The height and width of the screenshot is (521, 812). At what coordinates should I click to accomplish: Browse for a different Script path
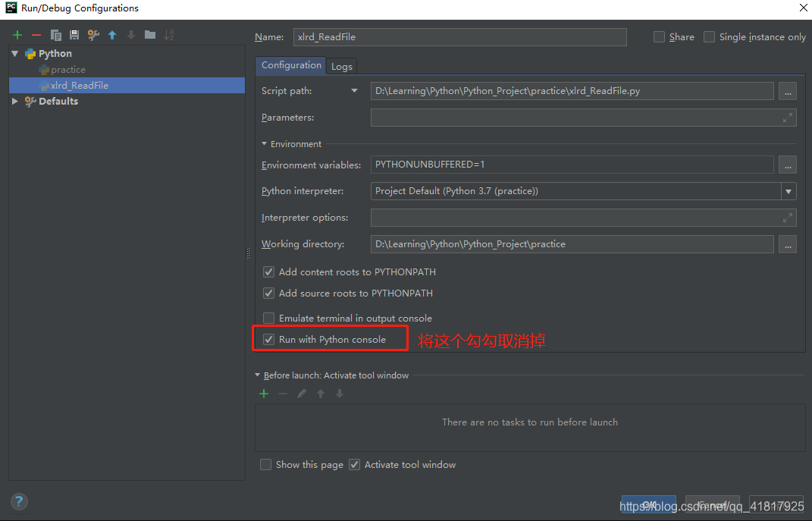(x=787, y=90)
